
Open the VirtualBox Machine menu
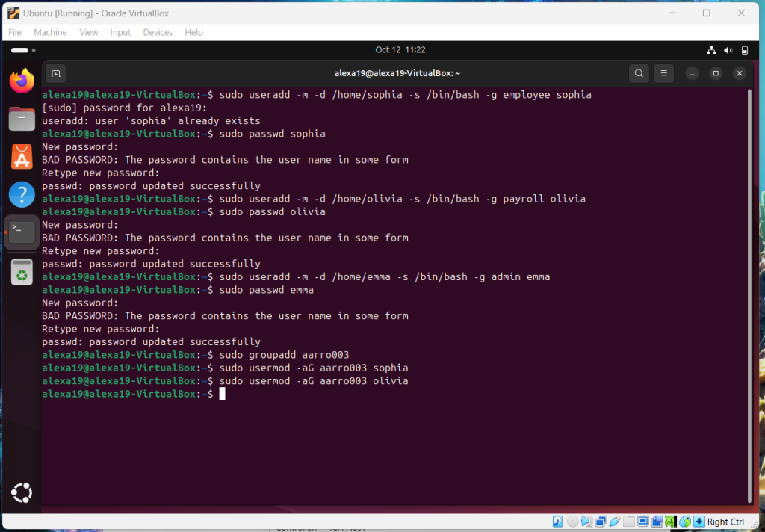50,32
